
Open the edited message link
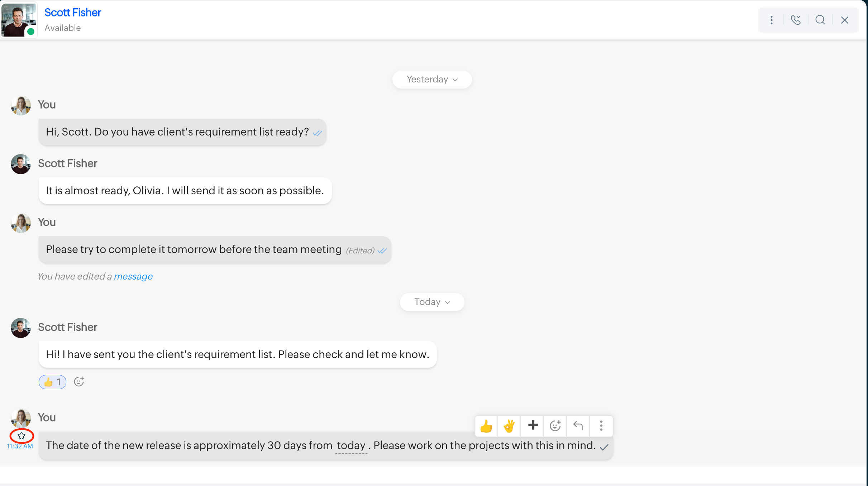pos(133,276)
